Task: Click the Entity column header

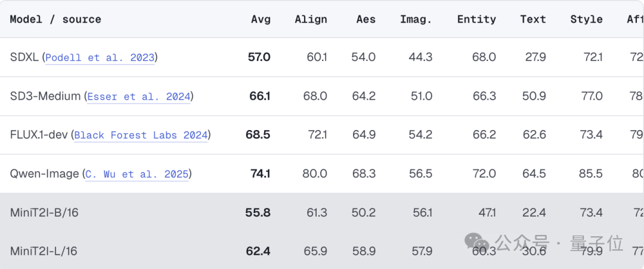Action: point(476,19)
